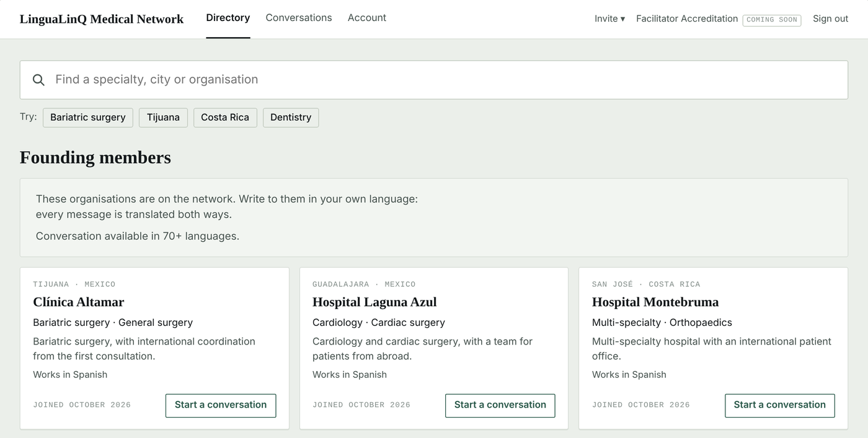This screenshot has width=868, height=438.
Task: Click the 'Tijuana · Mexico' location label
Action: coord(74,284)
